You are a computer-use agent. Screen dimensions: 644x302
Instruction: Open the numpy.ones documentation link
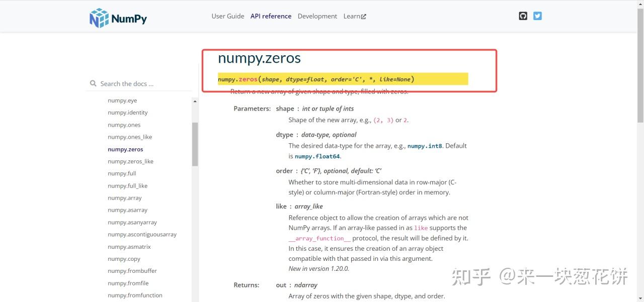pyautogui.click(x=124, y=124)
